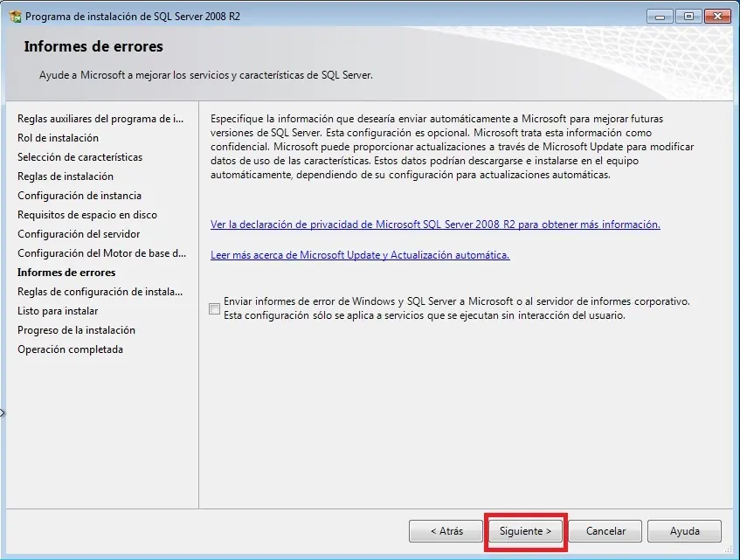Select the Requisitos de espacio en disco step
This screenshot has width=740, height=560.
click(x=87, y=215)
